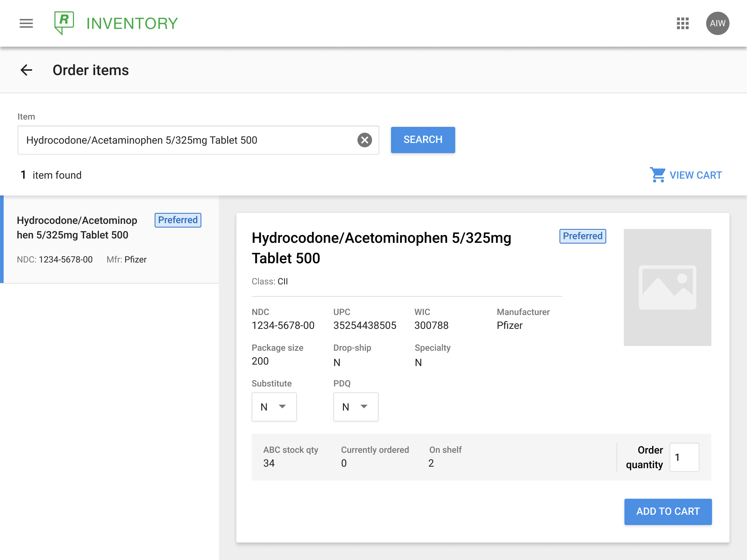Click the Order quantity input box

point(684,457)
